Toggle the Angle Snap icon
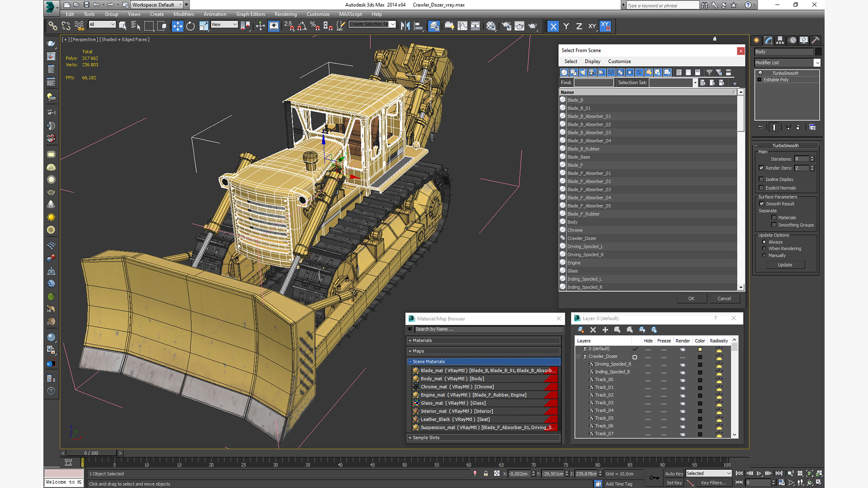868x488 pixels. (302, 26)
